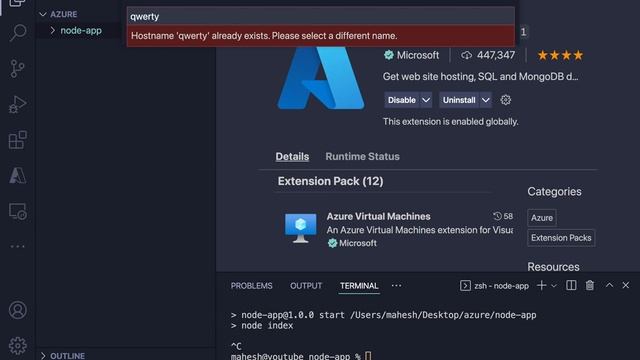This screenshot has height=360, width=640.
Task: Add a new terminal with plus icon
Action: click(542, 285)
